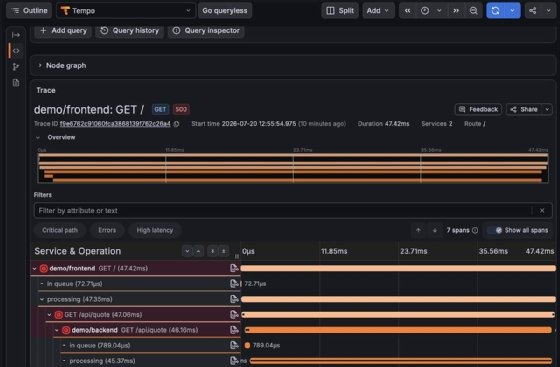Screen dimensions: 560x367
Task: Open the Add dropdown menu
Action: tap(378, 11)
